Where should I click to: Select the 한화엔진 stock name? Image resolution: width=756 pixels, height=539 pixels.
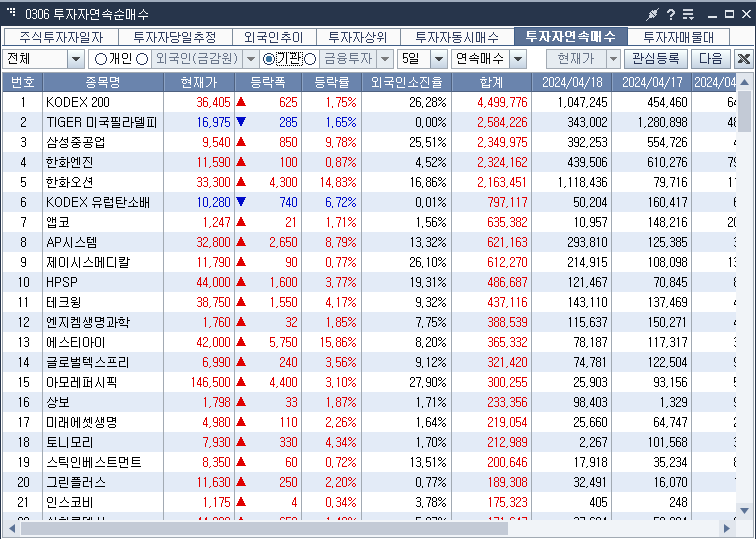(x=69, y=162)
